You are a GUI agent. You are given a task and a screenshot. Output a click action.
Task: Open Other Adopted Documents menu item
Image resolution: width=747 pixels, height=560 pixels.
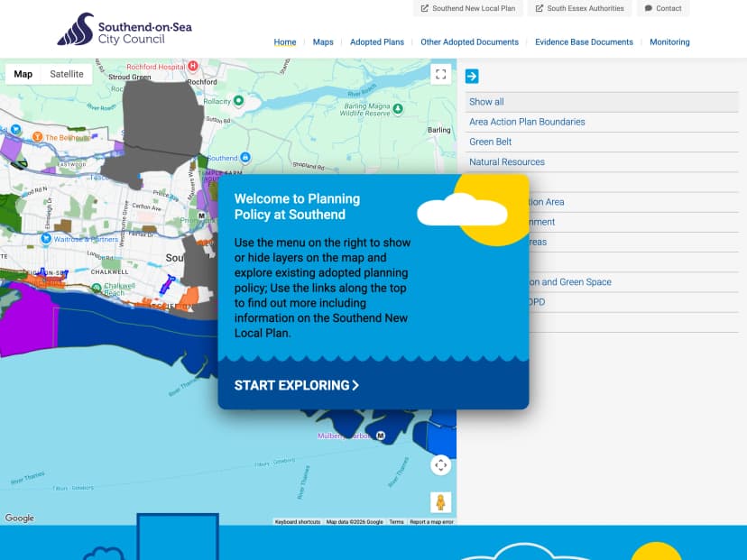(469, 41)
